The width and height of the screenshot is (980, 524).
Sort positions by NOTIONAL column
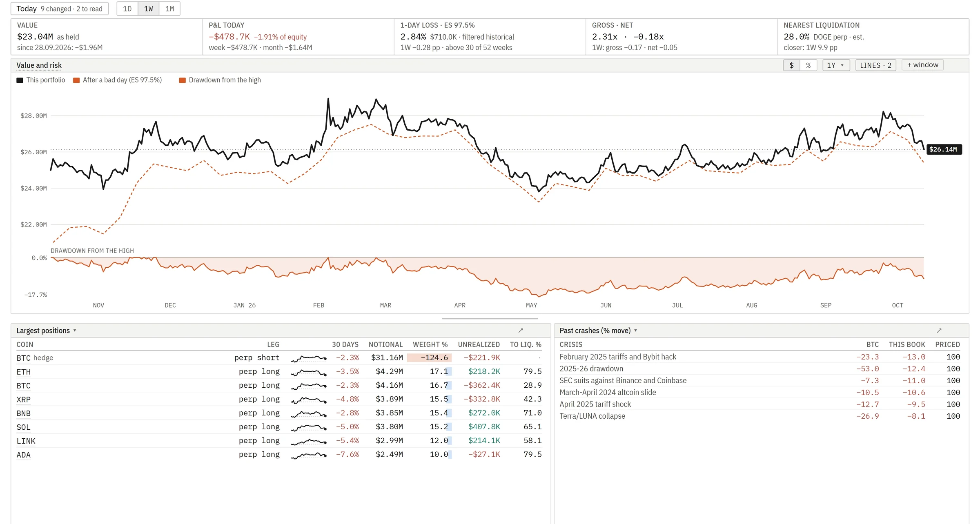click(385, 344)
